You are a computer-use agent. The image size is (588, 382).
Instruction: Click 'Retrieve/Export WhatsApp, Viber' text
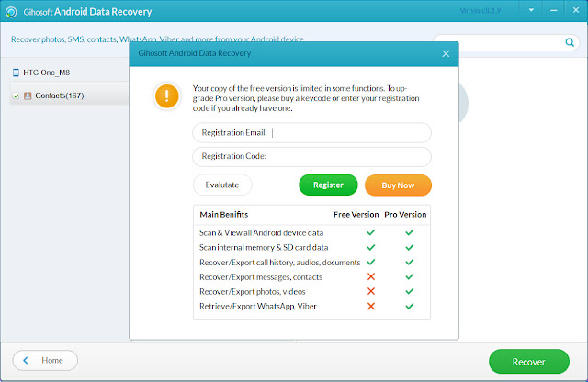[258, 307]
